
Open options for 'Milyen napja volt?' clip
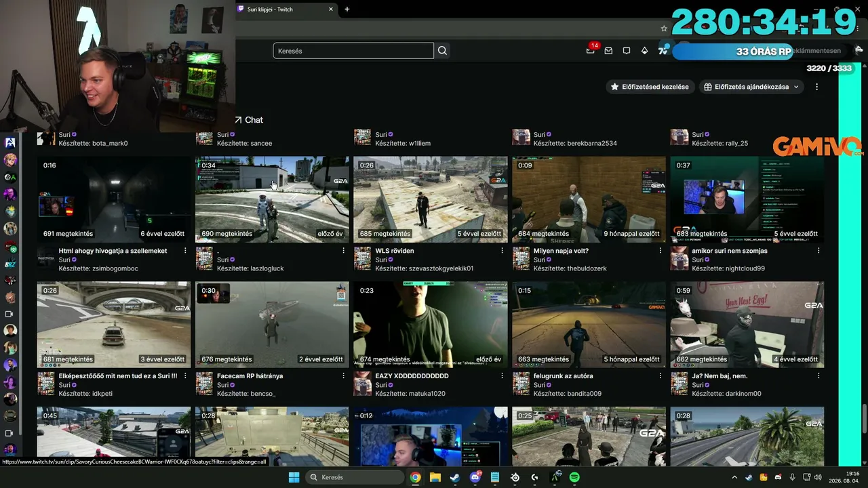tap(660, 251)
